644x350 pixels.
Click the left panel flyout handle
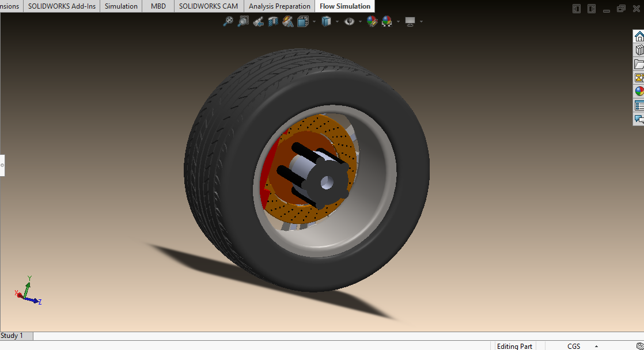2,165
